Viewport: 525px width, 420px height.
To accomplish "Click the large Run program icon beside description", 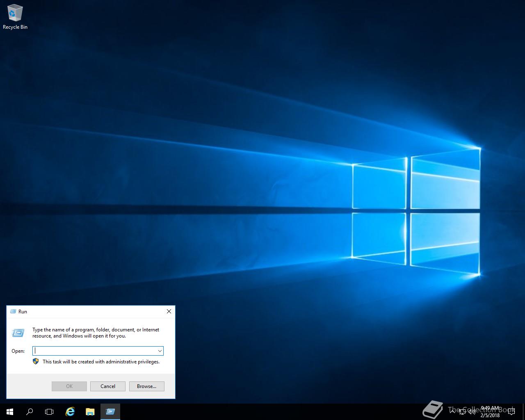I will pos(18,333).
